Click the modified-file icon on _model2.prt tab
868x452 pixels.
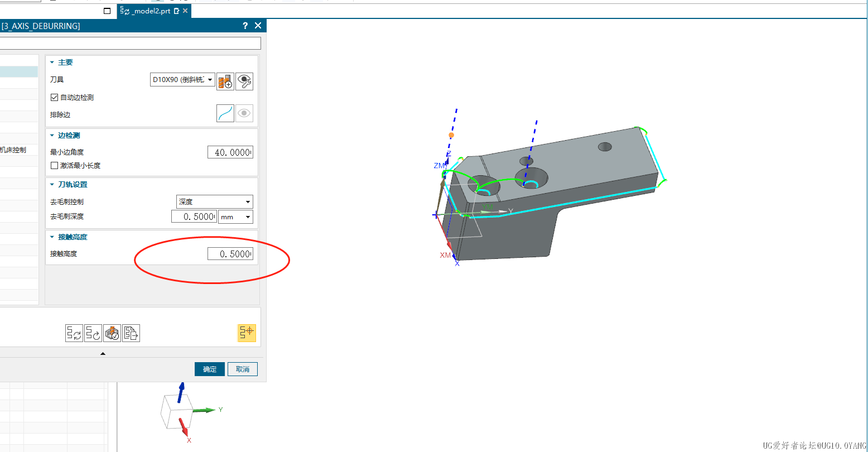click(x=177, y=11)
